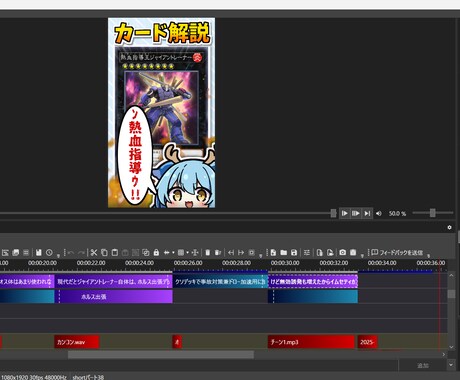Click 1080x1920 30fps 48000Hz status text
The image size is (460, 380).
(x=34, y=377)
